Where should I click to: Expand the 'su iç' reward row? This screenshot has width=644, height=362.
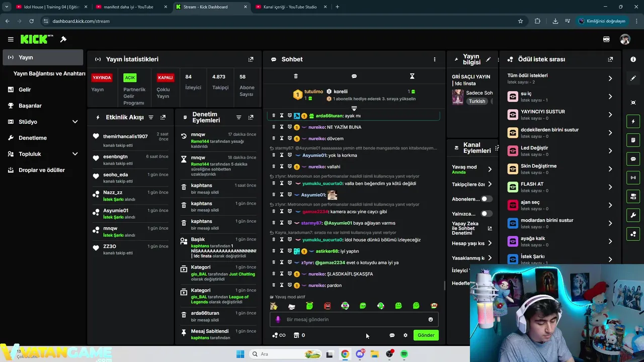click(560, 97)
